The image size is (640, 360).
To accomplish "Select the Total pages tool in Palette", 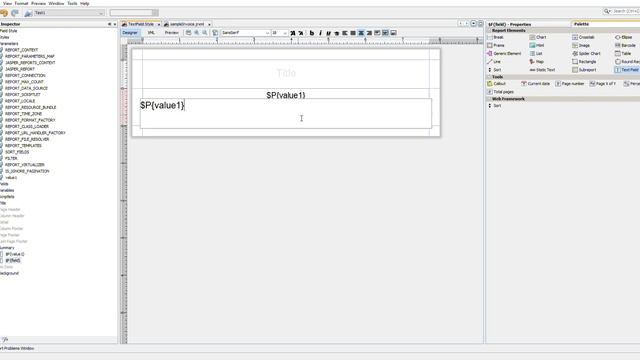I will (500, 92).
